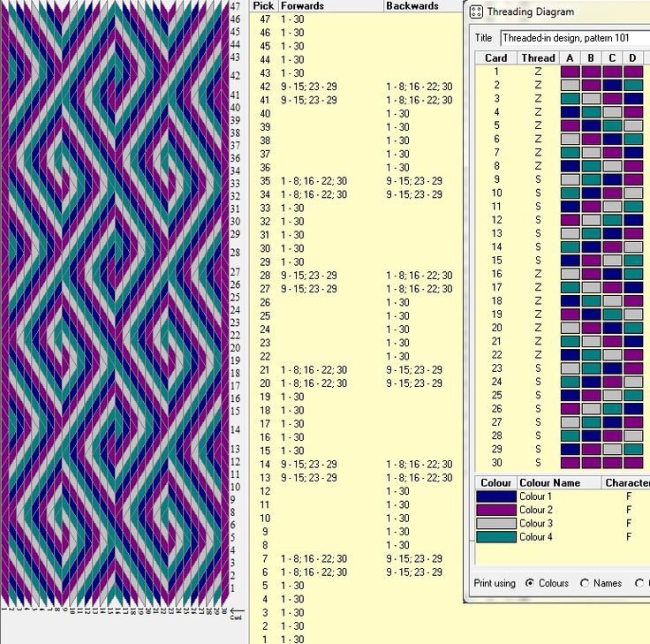This screenshot has width=650, height=644.
Task: Toggle thread direction S for card 30
Action: 538,462
